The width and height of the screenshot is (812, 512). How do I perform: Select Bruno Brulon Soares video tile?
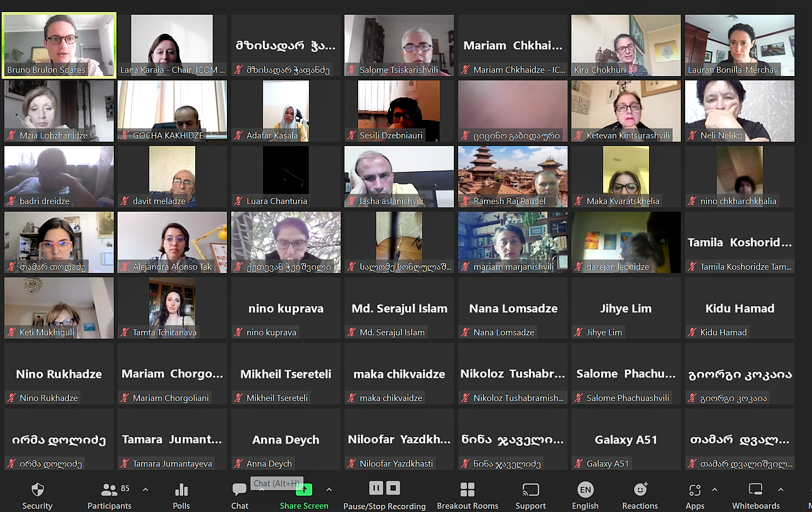tap(59, 45)
